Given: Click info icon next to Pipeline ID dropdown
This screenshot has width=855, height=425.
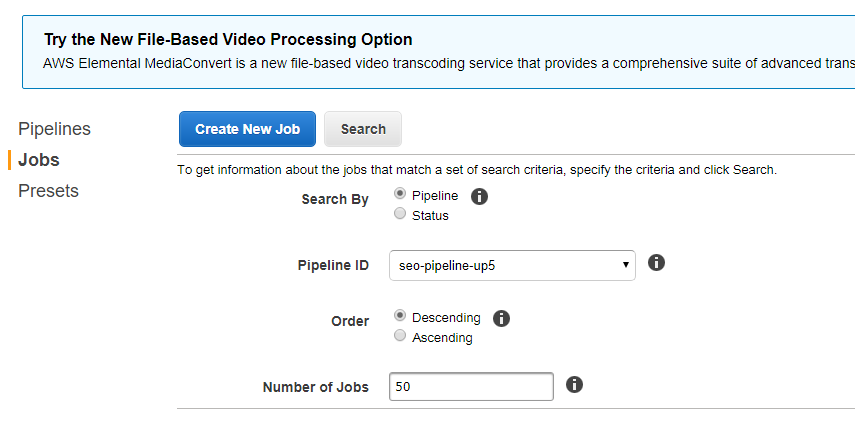Looking at the screenshot, I should point(656,263).
